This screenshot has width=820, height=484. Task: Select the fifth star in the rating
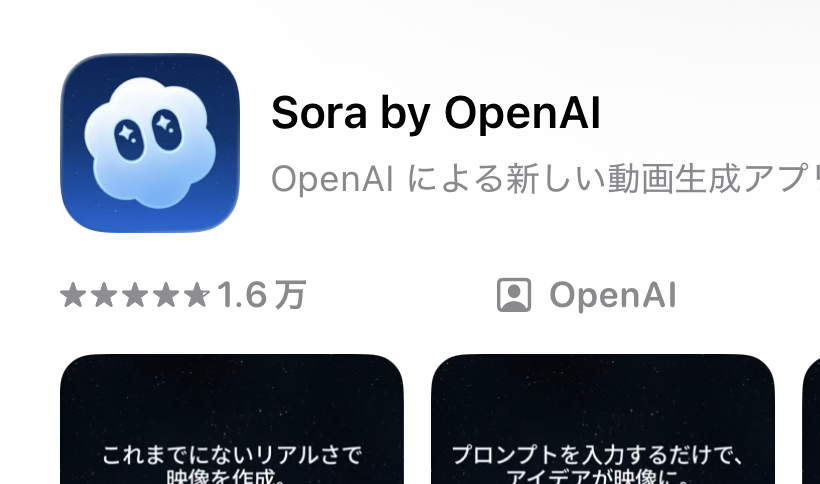pyautogui.click(x=197, y=295)
